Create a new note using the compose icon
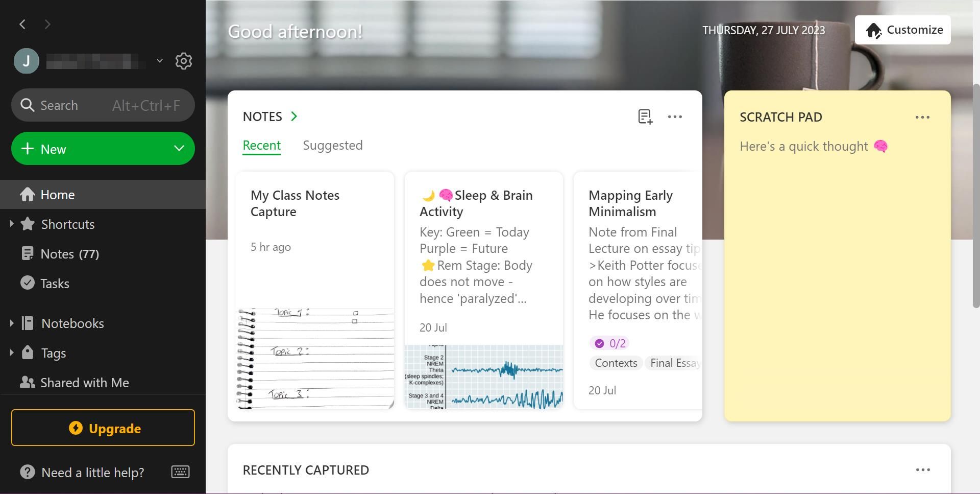Screen dimensions: 980x494 click(x=645, y=116)
